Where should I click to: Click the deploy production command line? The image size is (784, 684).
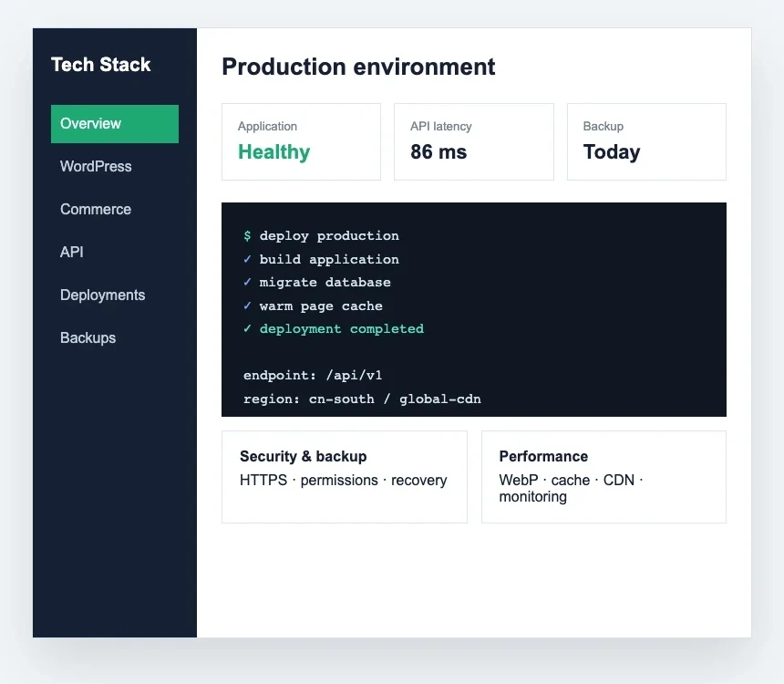321,235
